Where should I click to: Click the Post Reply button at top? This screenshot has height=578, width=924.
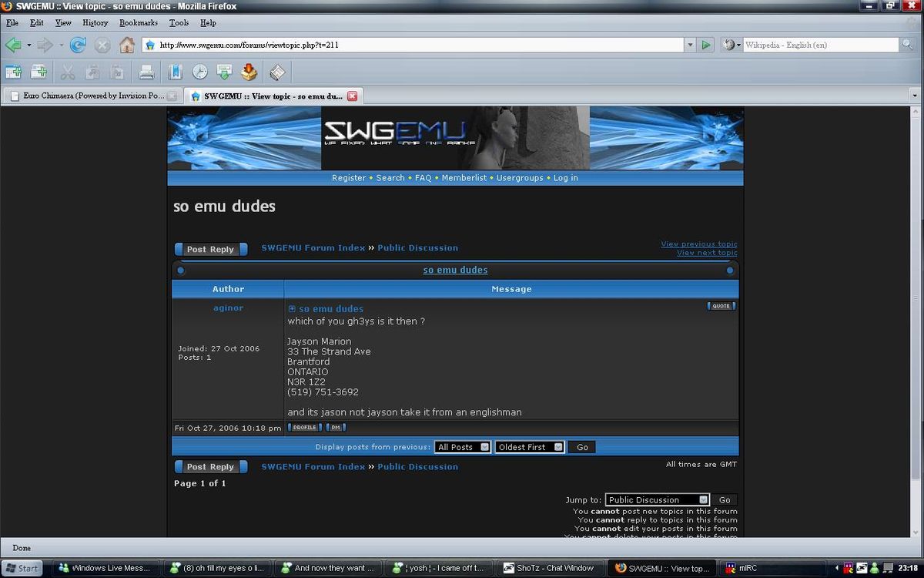click(x=210, y=249)
